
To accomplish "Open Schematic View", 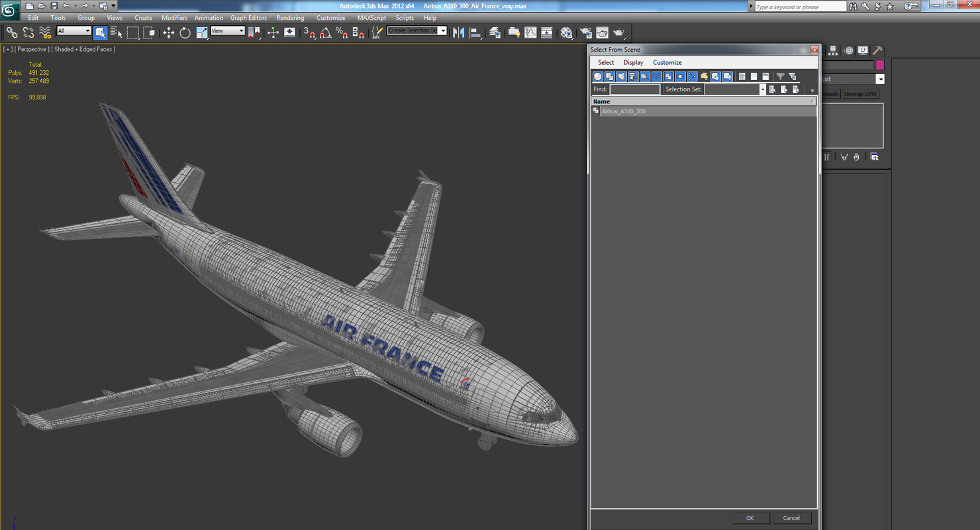I will point(547,32).
